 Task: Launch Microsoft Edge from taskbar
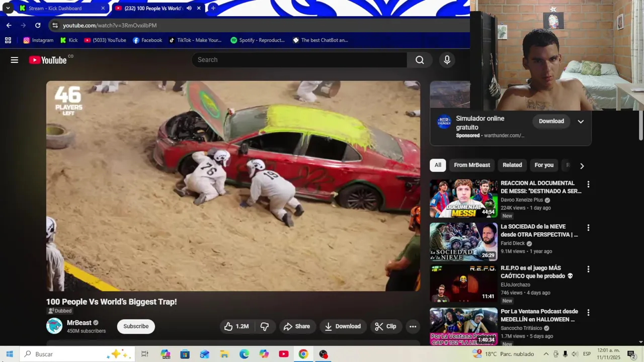[244, 354]
